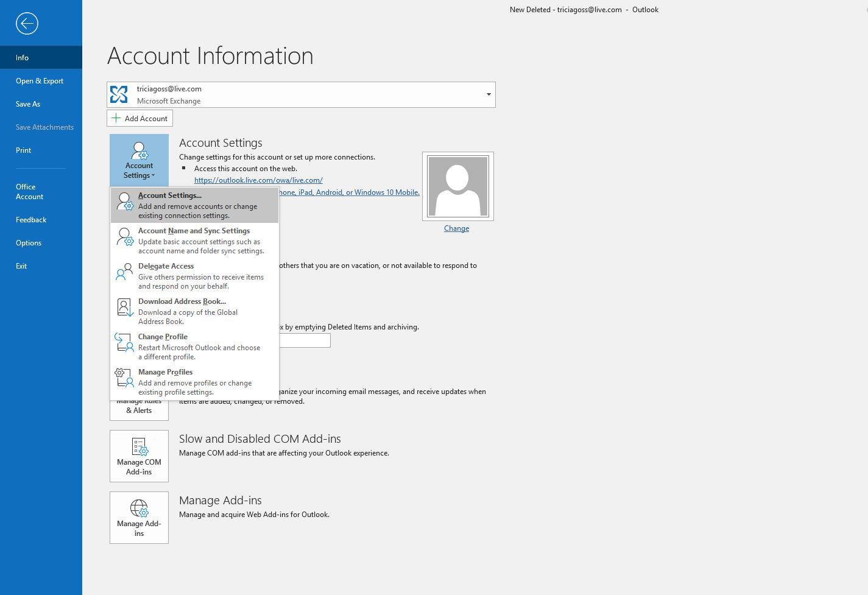Click the Download Address Book icon

124,307
